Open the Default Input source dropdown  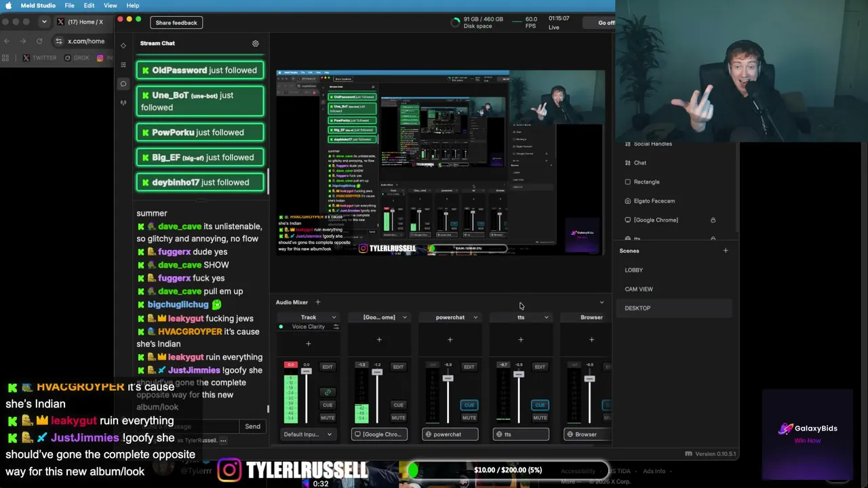tap(308, 434)
